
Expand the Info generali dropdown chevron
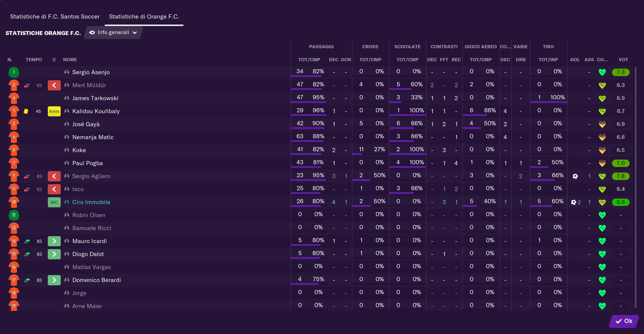135,32
